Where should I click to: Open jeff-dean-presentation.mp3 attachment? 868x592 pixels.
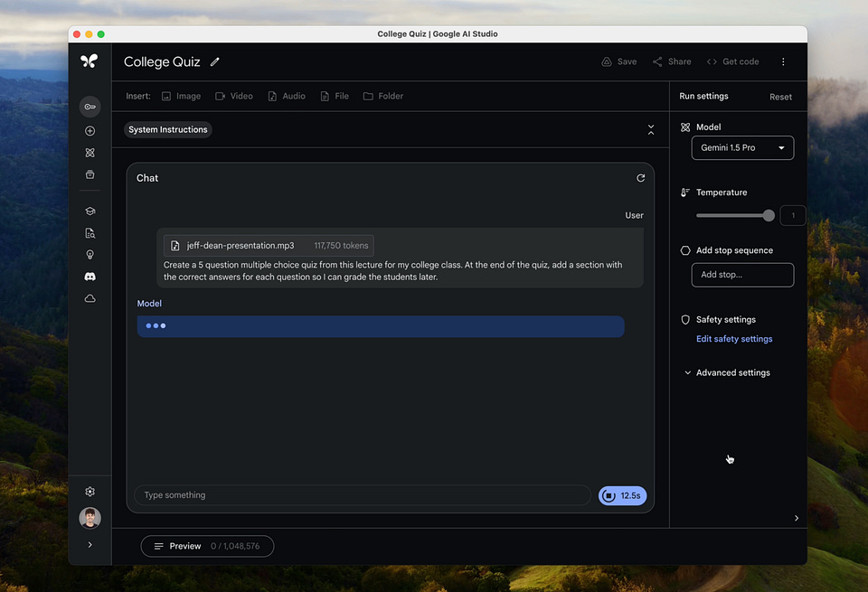point(269,246)
